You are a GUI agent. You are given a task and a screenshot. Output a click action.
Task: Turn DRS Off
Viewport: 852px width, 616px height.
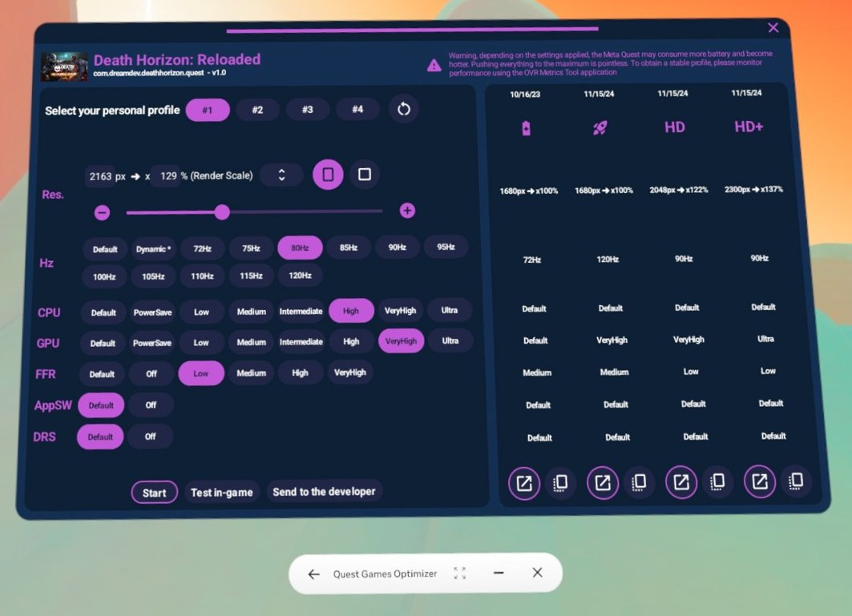tap(150, 437)
